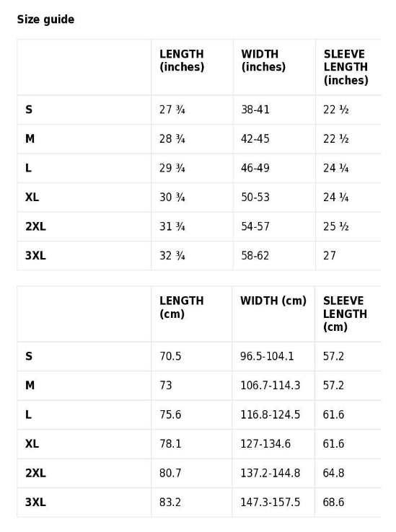The image size is (396, 532).
Task: Click the 80.7 length value
Action: tap(170, 473)
